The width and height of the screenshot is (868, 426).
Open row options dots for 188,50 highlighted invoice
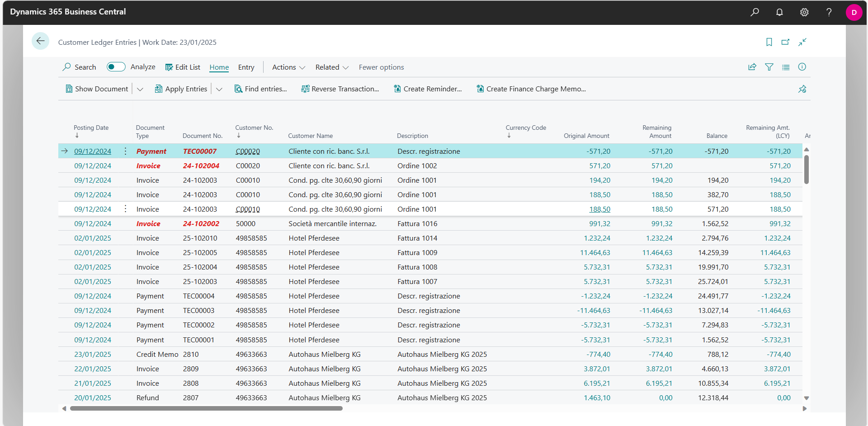click(125, 209)
